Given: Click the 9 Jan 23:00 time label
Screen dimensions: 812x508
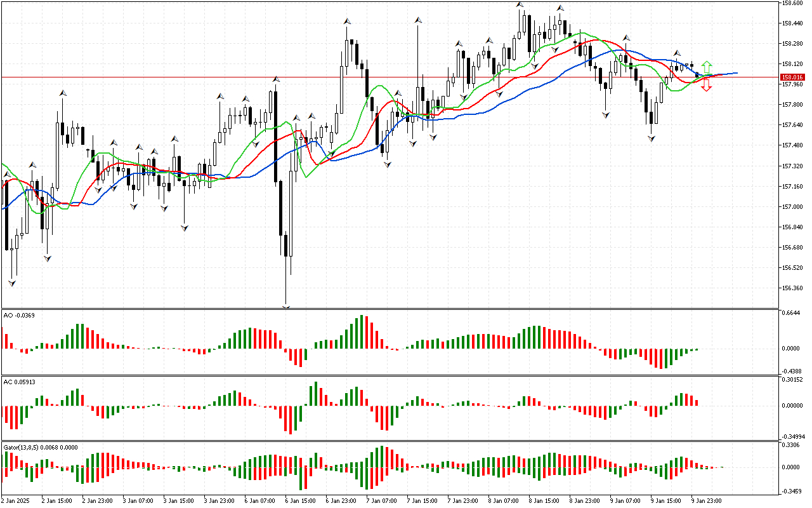Looking at the screenshot, I should point(705,500).
